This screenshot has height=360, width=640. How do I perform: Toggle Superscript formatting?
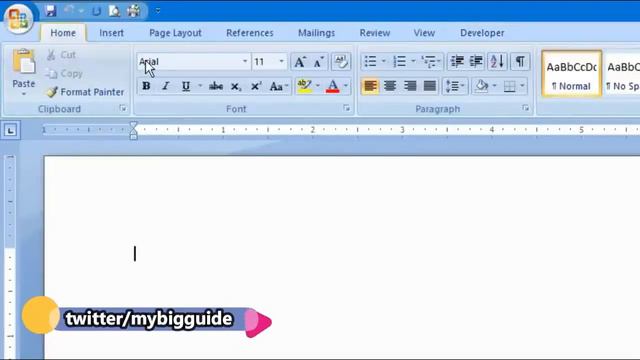[256, 86]
